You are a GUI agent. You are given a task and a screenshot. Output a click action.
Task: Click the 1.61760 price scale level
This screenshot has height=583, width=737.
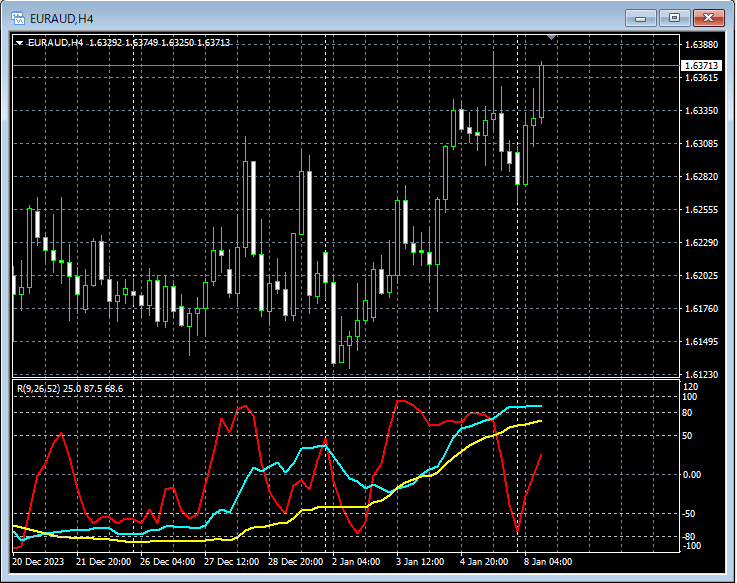pyautogui.click(x=701, y=308)
